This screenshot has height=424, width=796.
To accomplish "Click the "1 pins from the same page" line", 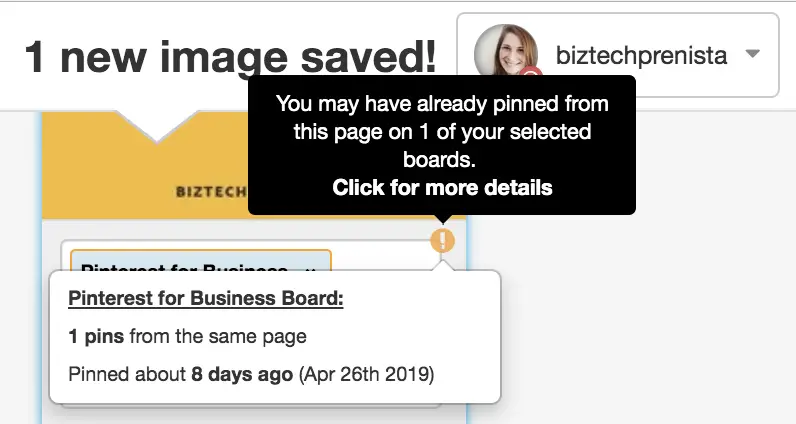I will click(x=187, y=336).
